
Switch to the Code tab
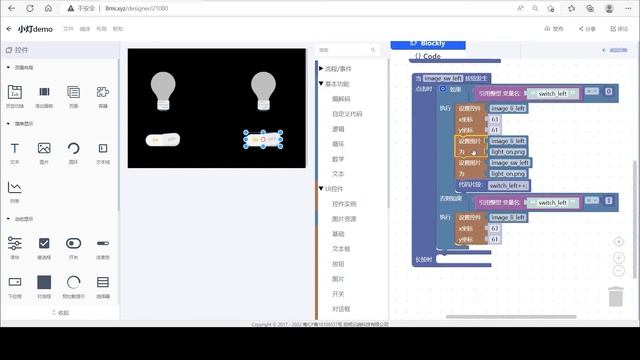pyautogui.click(x=428, y=56)
